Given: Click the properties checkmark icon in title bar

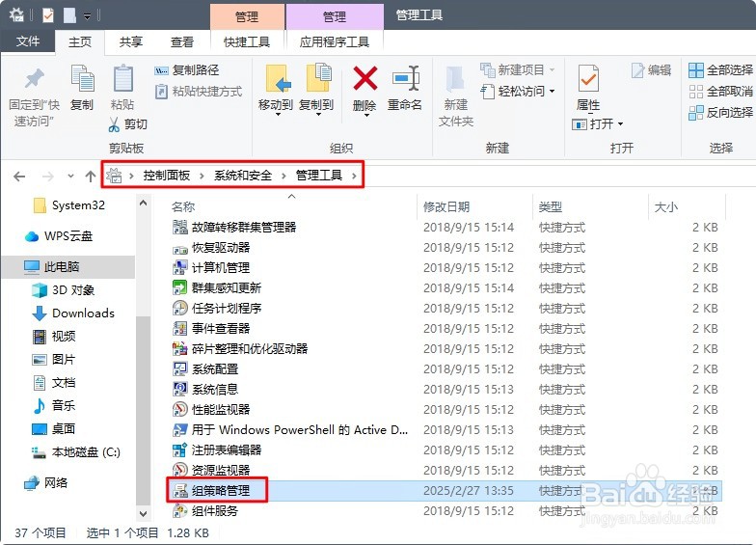Looking at the screenshot, I should 48,15.
